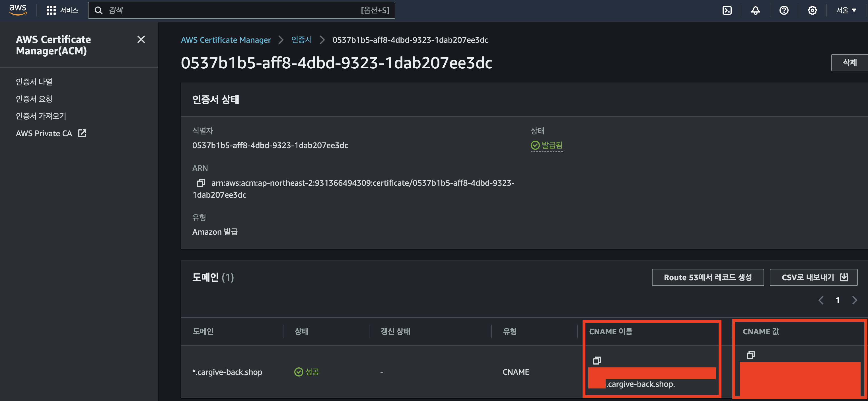This screenshot has height=401, width=868.
Task: Open the notifications bell icon
Action: [756, 11]
